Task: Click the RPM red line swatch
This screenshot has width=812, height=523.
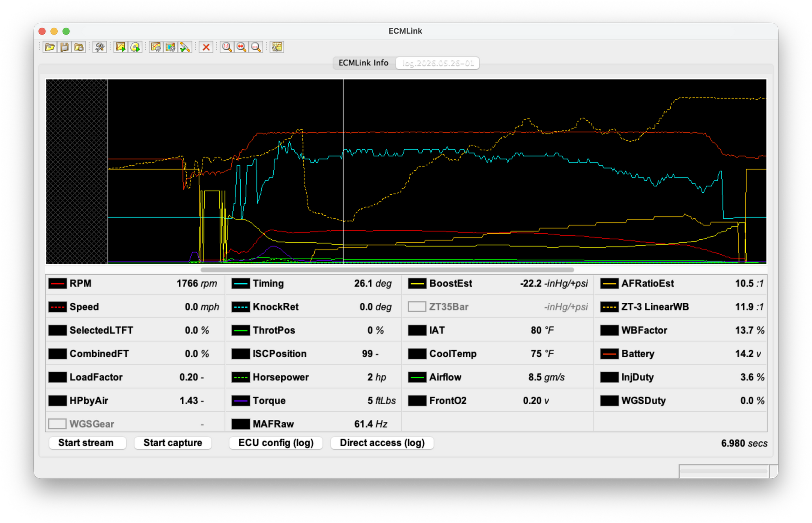Action: [57, 283]
